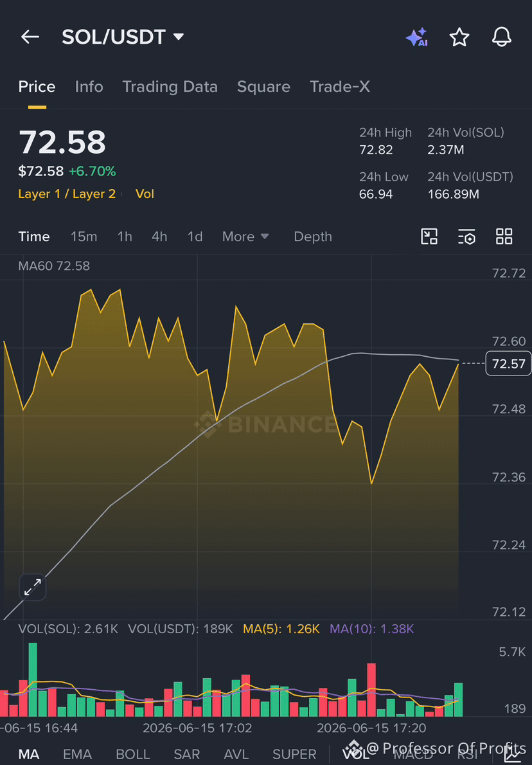Open the Trade-X tab
The height and width of the screenshot is (765, 532).
pyautogui.click(x=340, y=87)
